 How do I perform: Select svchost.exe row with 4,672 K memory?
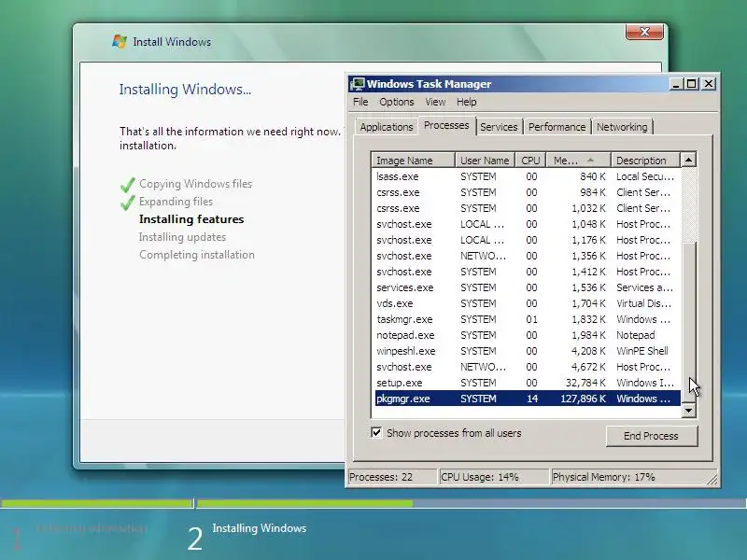tap(528, 367)
